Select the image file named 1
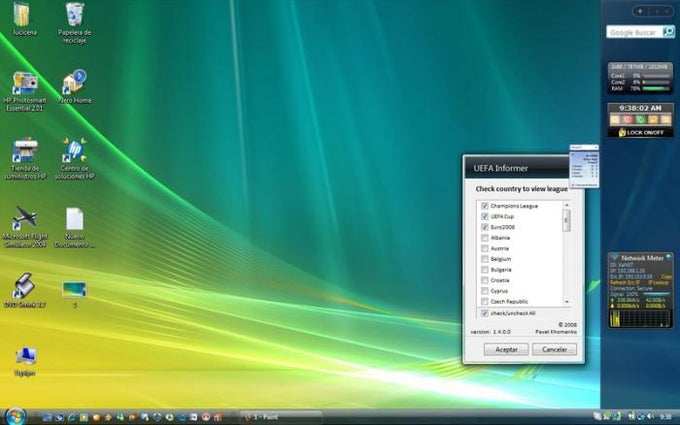The height and width of the screenshot is (425, 680). tap(74, 294)
